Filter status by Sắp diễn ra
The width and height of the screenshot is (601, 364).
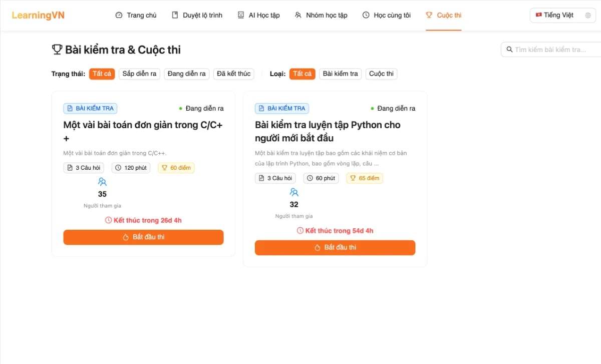(x=139, y=74)
